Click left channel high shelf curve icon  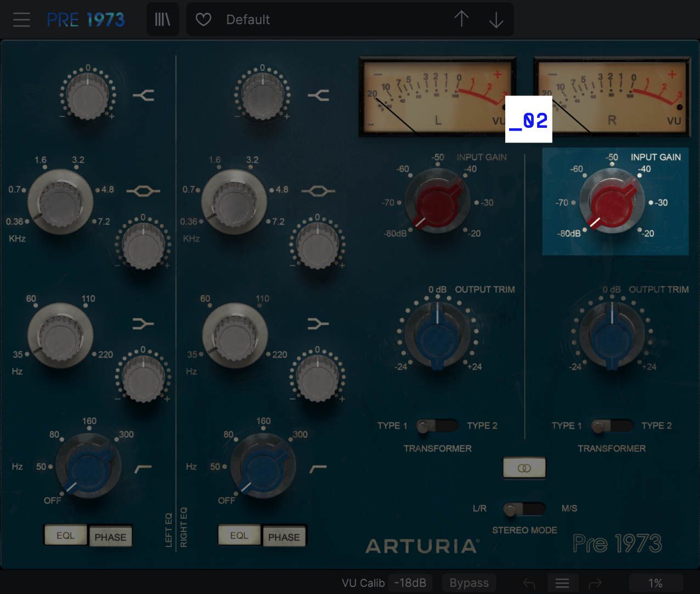coord(143,96)
